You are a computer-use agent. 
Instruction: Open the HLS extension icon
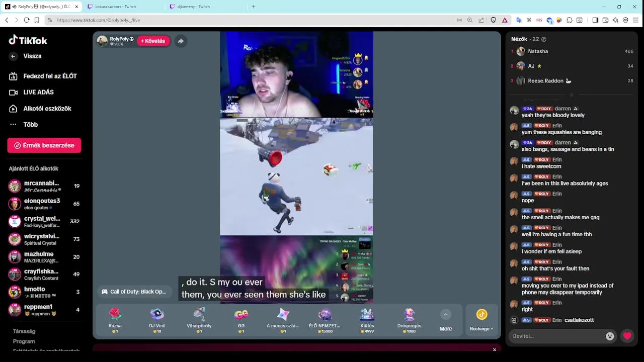(539, 20)
